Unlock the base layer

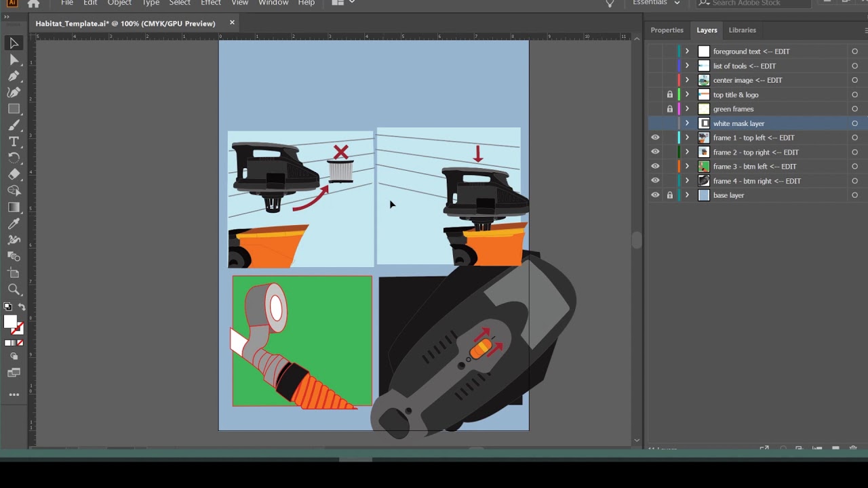(670, 195)
